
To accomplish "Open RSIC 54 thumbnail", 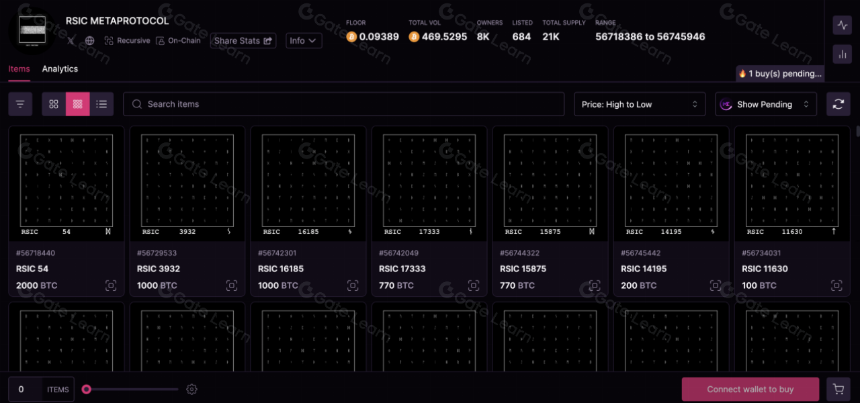I will tap(66, 184).
